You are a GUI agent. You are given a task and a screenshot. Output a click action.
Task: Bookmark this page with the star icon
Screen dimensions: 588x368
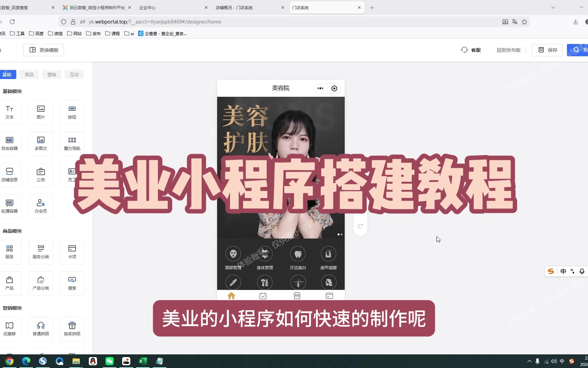click(x=524, y=22)
